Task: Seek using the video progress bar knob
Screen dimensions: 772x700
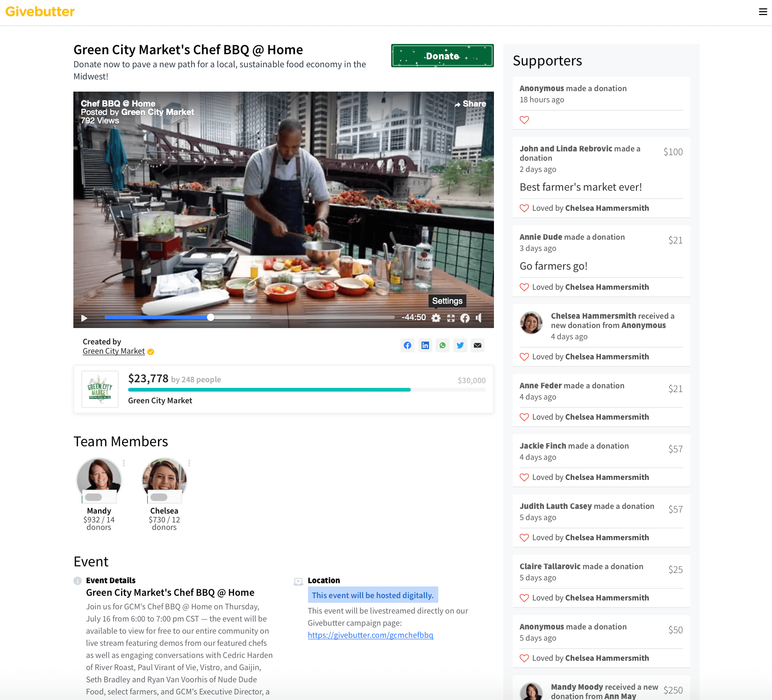Action: (x=211, y=317)
